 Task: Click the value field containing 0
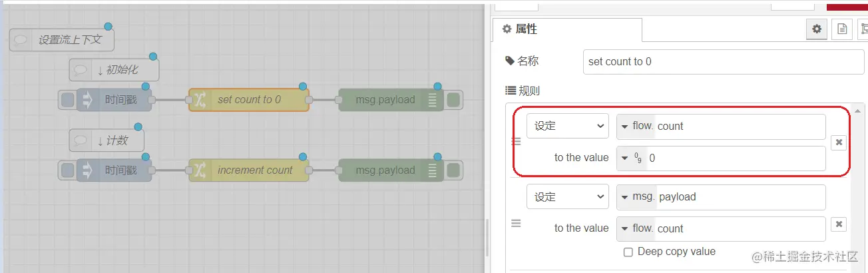point(736,158)
